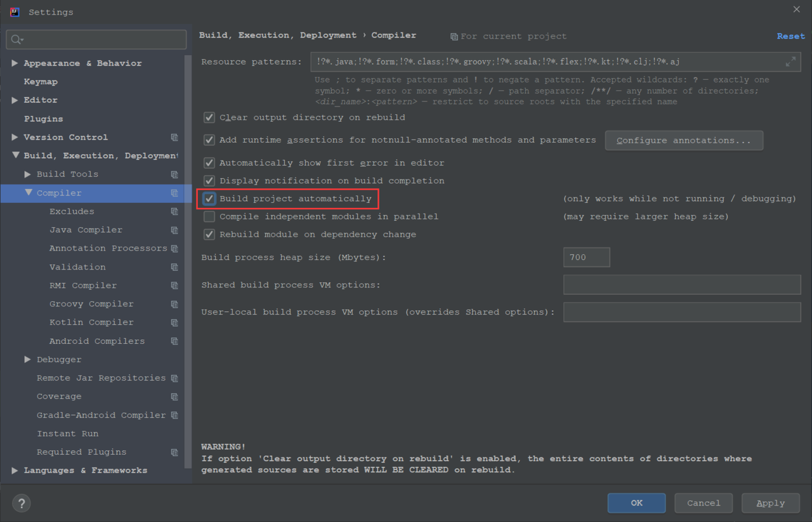Click the search magnifier icon in settings
This screenshot has width=812, height=522.
pyautogui.click(x=16, y=39)
